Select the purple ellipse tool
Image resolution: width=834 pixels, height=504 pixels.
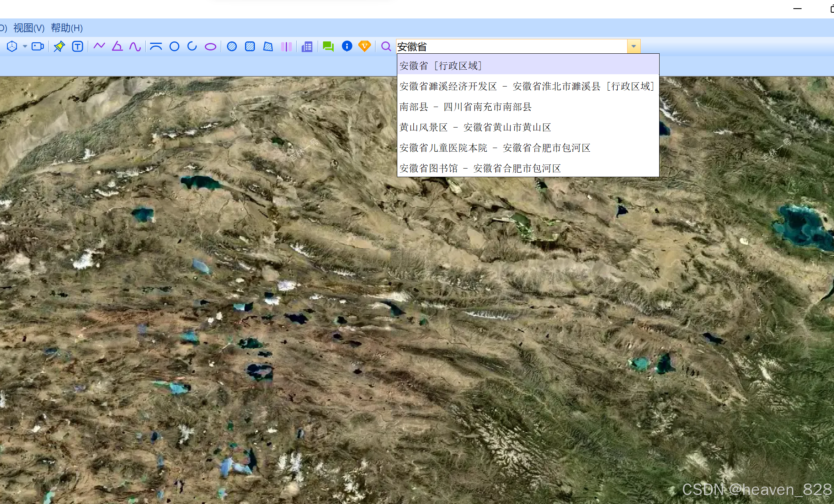(210, 47)
